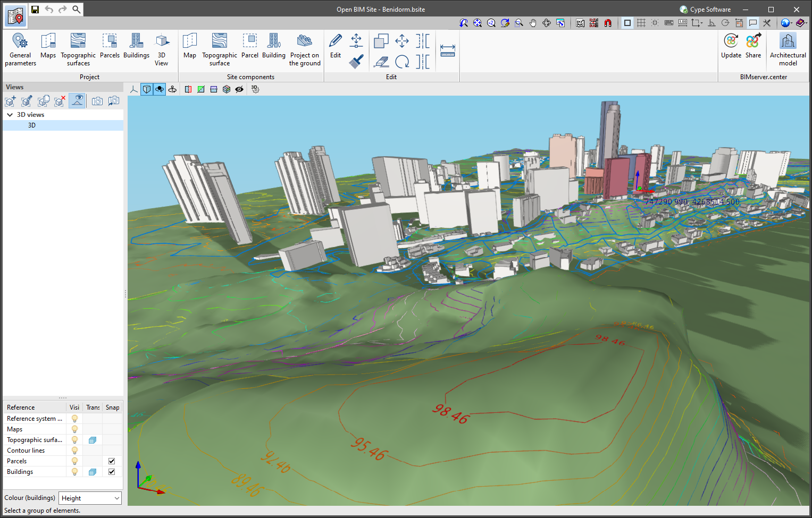Click the camera capture icon in Views panel
812x518 pixels.
coord(97,100)
